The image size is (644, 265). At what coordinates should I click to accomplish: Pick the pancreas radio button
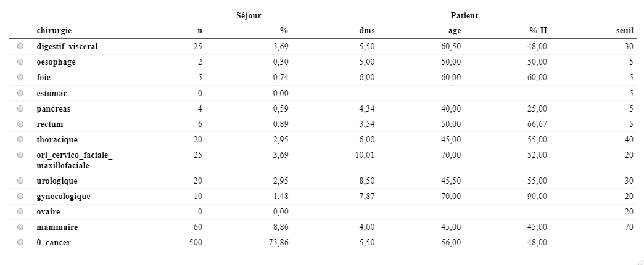point(20,108)
